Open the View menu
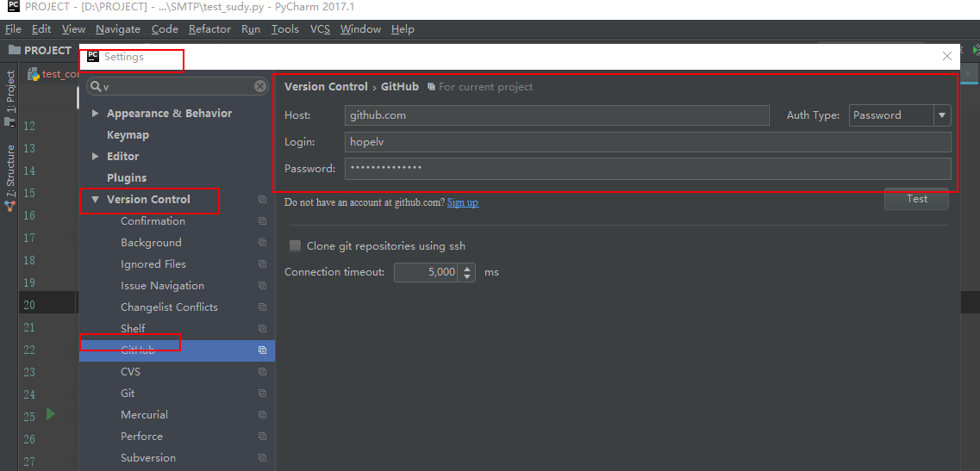The width and height of the screenshot is (980, 471). pos(74,28)
